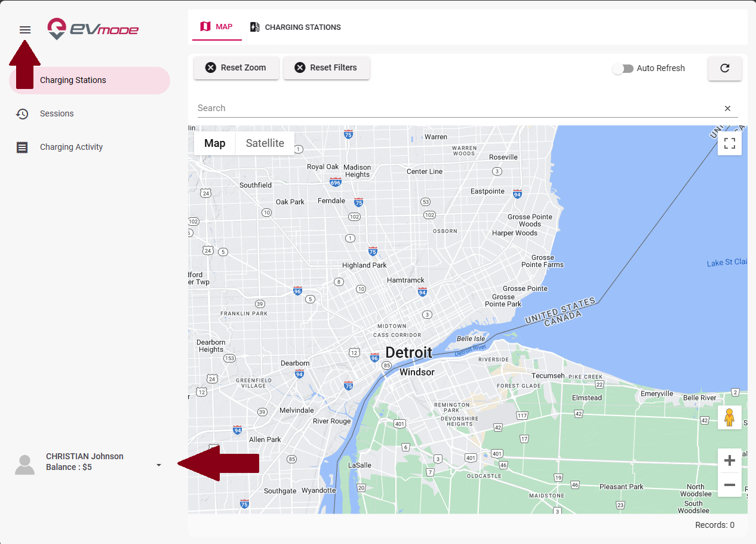The height and width of the screenshot is (544, 756).
Task: Click the Royal Oak label on map
Action: click(x=322, y=167)
